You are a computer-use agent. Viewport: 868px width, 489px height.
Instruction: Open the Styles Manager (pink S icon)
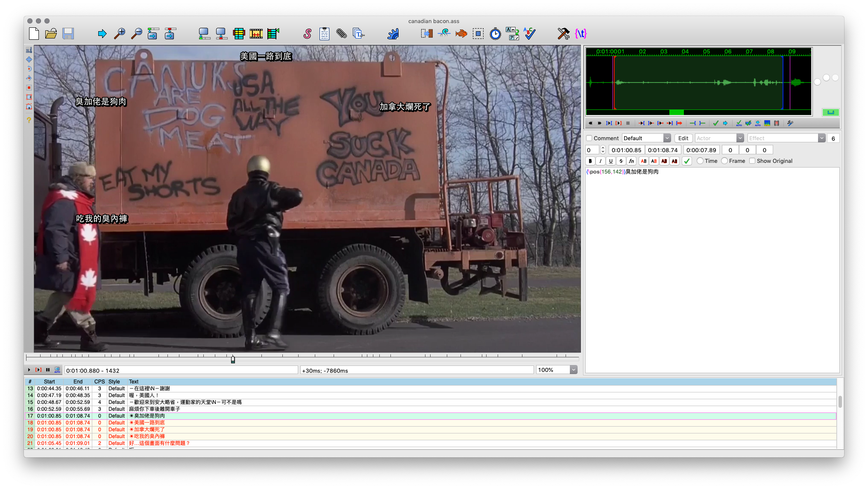coord(307,33)
